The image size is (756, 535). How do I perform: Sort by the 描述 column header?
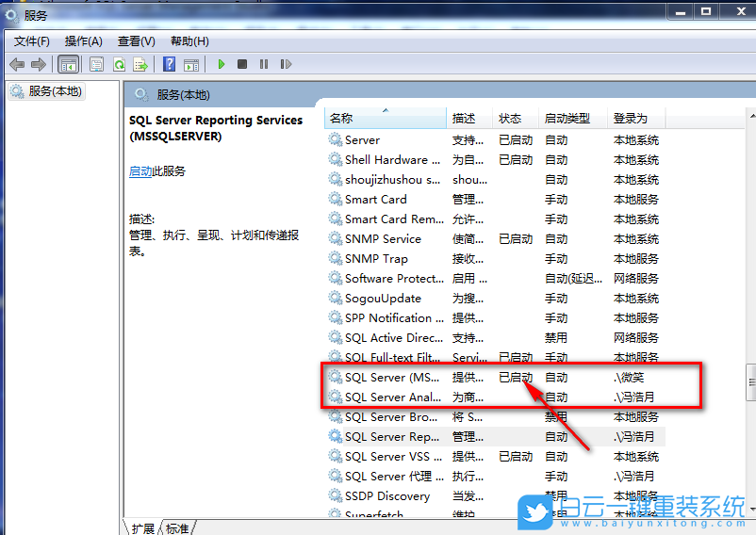(x=469, y=119)
